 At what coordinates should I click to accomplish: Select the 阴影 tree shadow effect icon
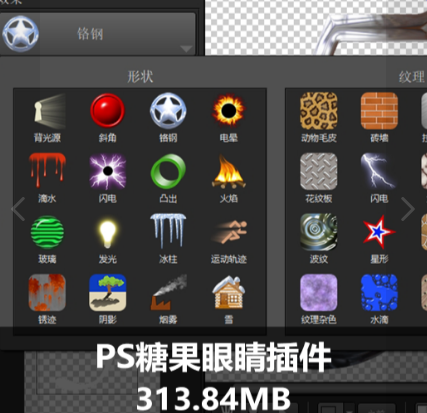107,292
